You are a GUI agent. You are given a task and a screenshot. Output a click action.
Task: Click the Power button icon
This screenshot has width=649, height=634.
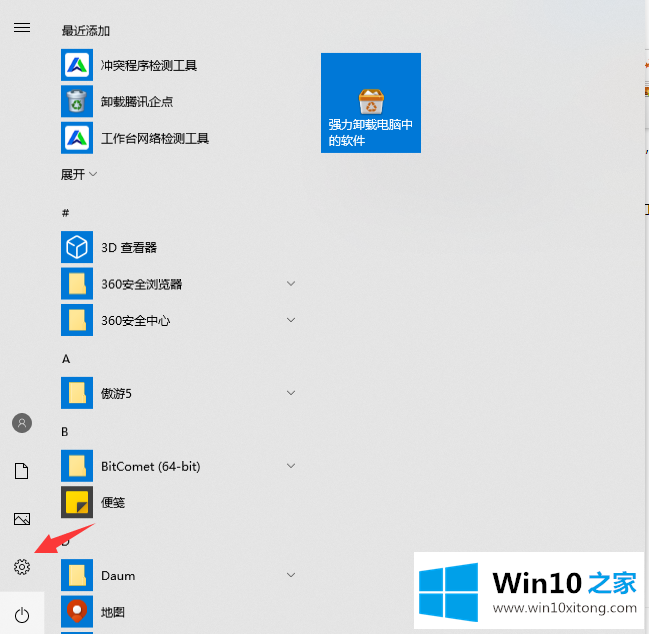22,615
